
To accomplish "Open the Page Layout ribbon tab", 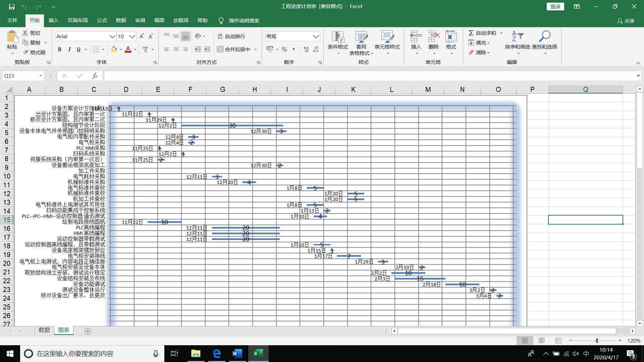I will (77, 20).
